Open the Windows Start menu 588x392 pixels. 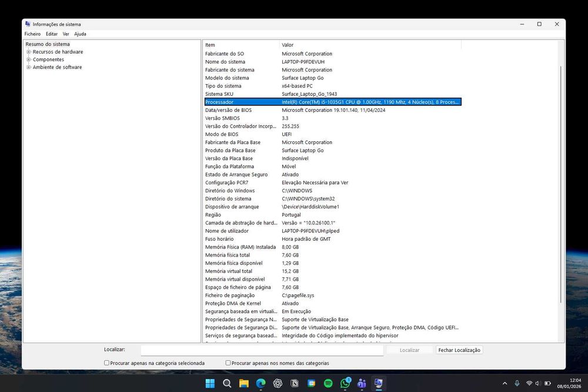coord(210,383)
